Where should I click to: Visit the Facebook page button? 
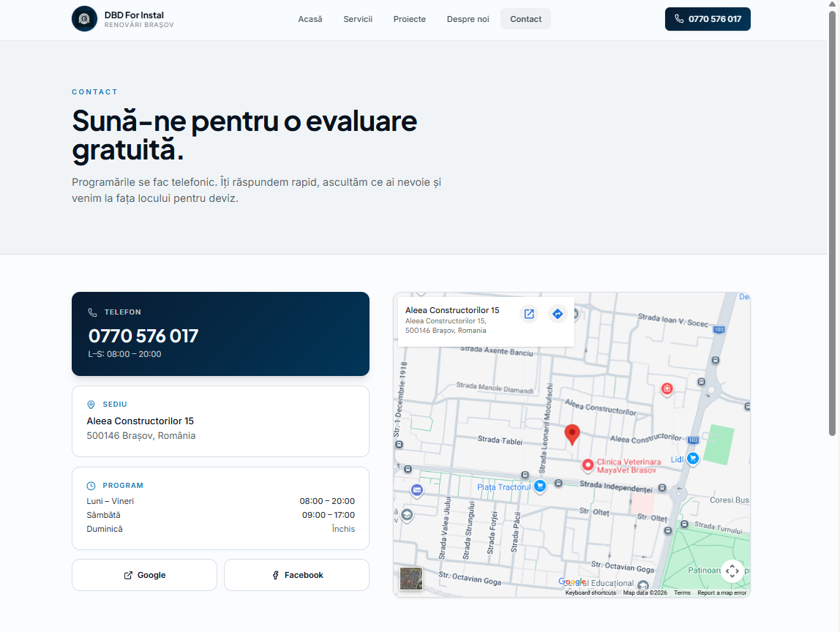(296, 575)
